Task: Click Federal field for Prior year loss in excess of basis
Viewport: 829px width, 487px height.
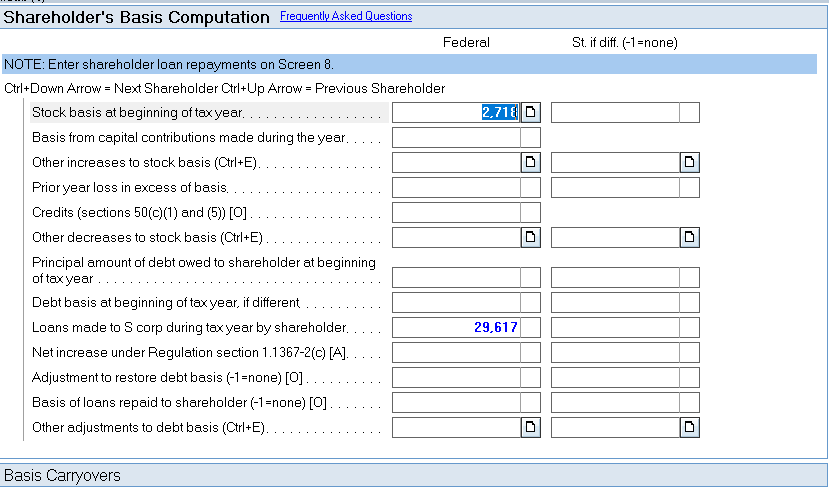Action: [456, 187]
